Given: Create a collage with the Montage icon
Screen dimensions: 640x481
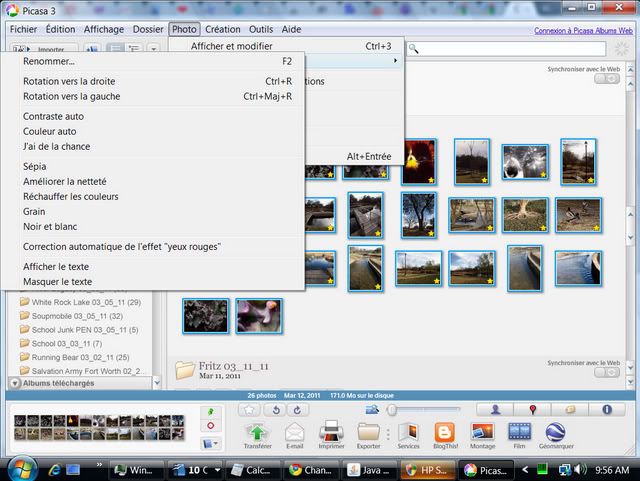Looking at the screenshot, I should coord(482,433).
